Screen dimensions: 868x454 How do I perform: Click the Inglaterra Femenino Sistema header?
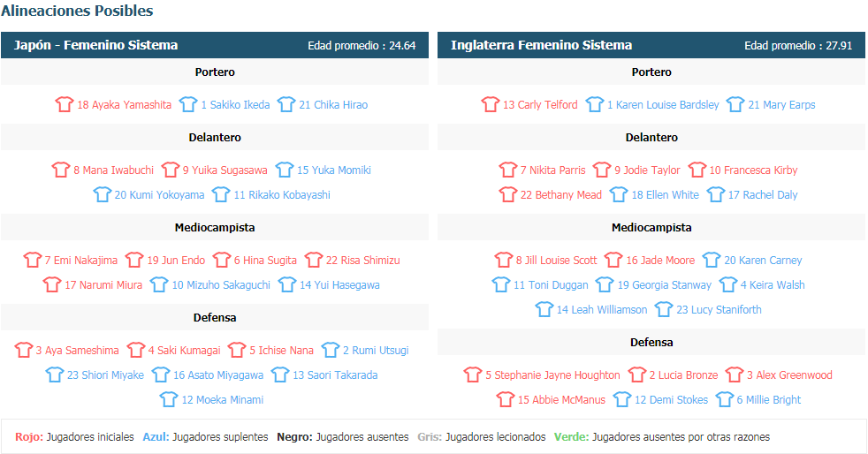tap(541, 45)
